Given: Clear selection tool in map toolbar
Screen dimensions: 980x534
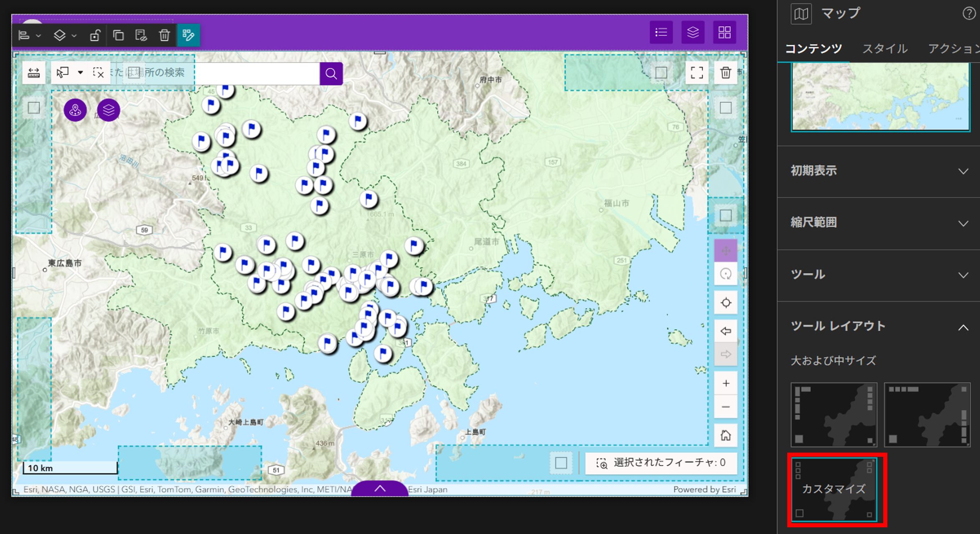Looking at the screenshot, I should (x=98, y=73).
